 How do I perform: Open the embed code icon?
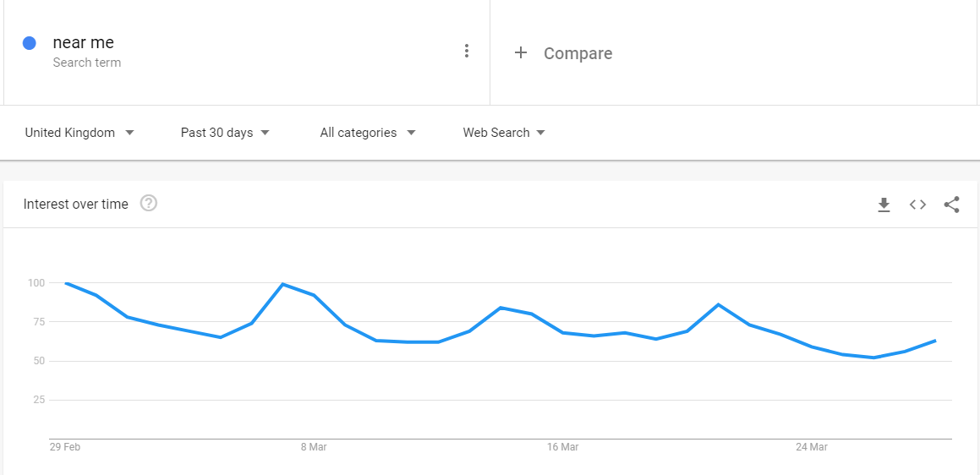917,205
